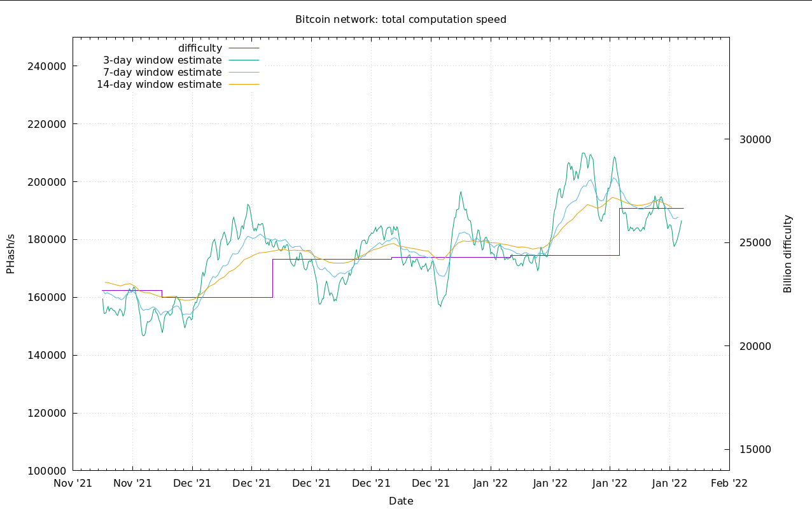Click the purple difficulty legend line sample

click(x=244, y=48)
